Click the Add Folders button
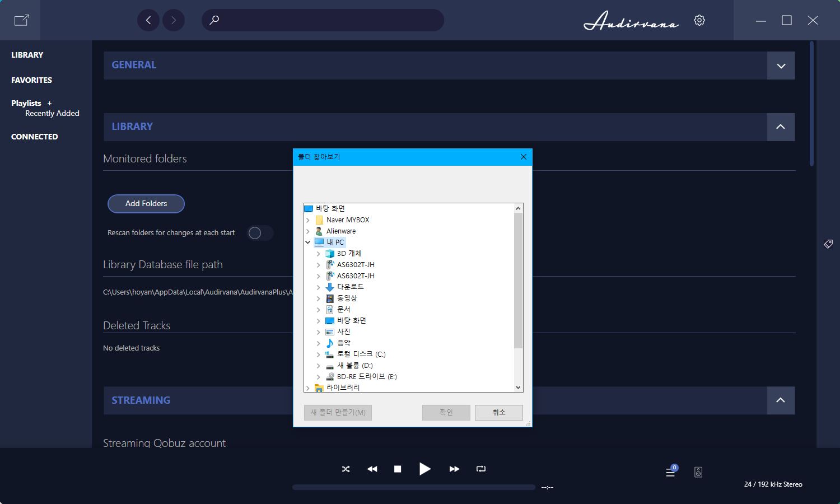The height and width of the screenshot is (504, 840). [146, 204]
